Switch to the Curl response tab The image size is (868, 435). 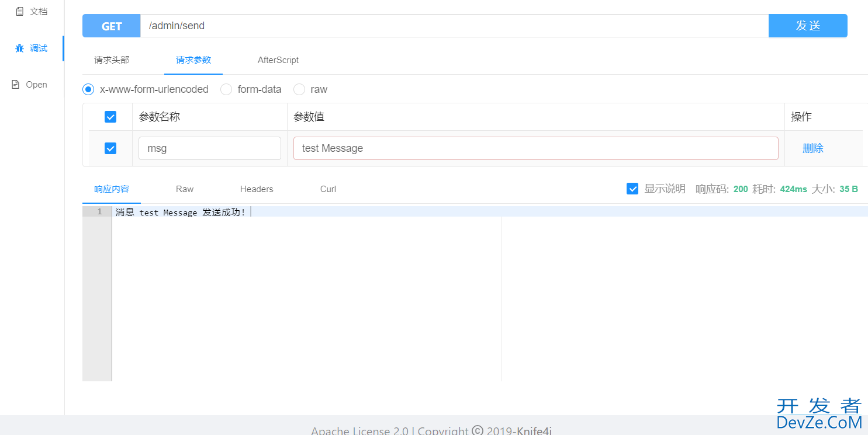coord(328,189)
